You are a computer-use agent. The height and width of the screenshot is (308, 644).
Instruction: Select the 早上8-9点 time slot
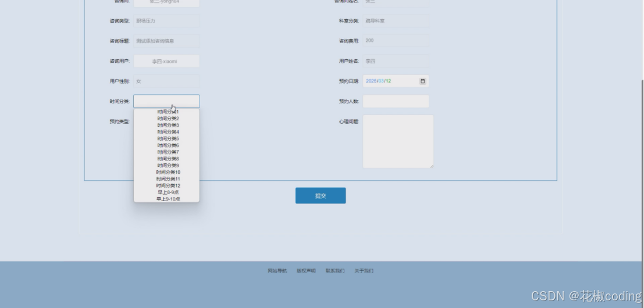coord(168,192)
